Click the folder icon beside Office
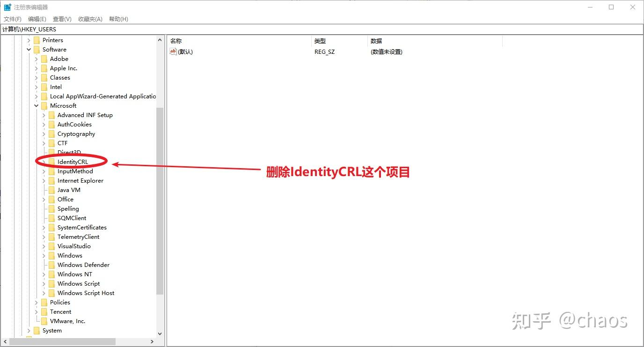 coord(51,199)
